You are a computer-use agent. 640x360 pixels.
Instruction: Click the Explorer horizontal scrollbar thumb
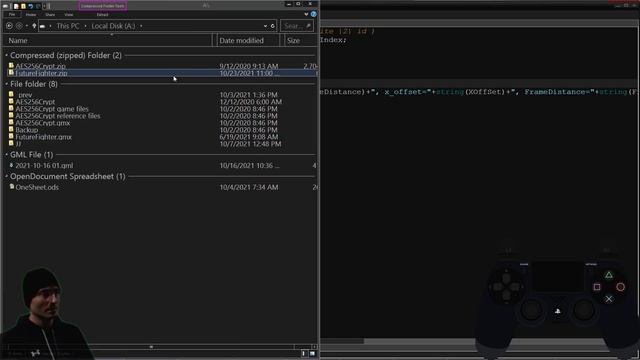(151, 347)
